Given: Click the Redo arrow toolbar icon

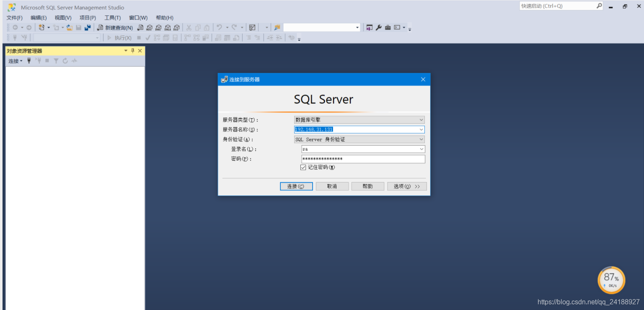Looking at the screenshot, I should (x=234, y=27).
